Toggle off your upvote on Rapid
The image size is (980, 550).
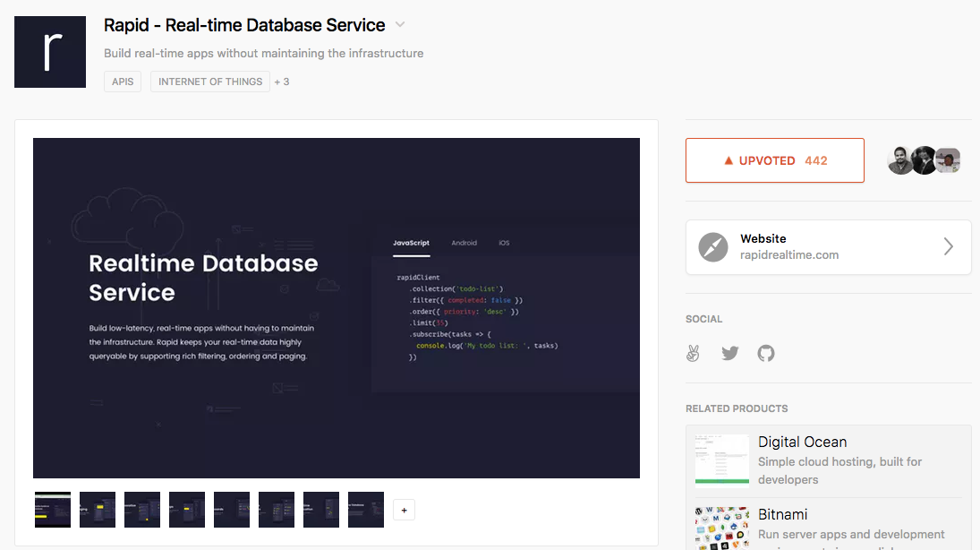point(774,159)
